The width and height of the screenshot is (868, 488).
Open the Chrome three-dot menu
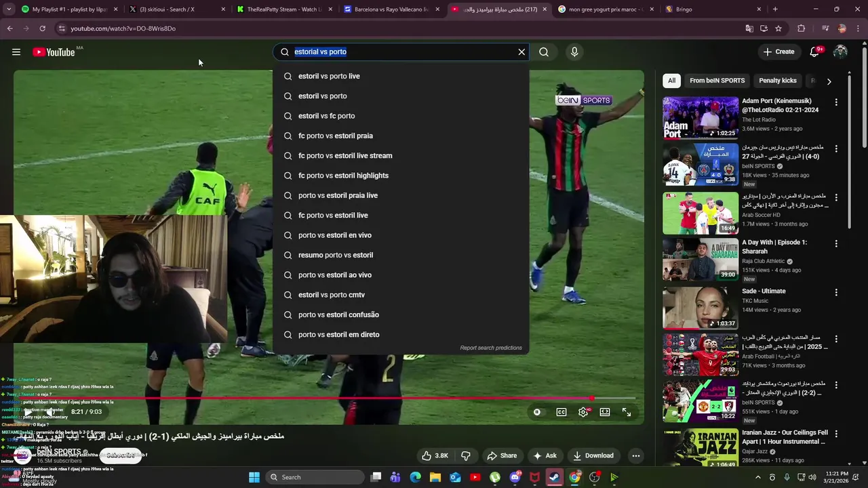pyautogui.click(x=858, y=28)
